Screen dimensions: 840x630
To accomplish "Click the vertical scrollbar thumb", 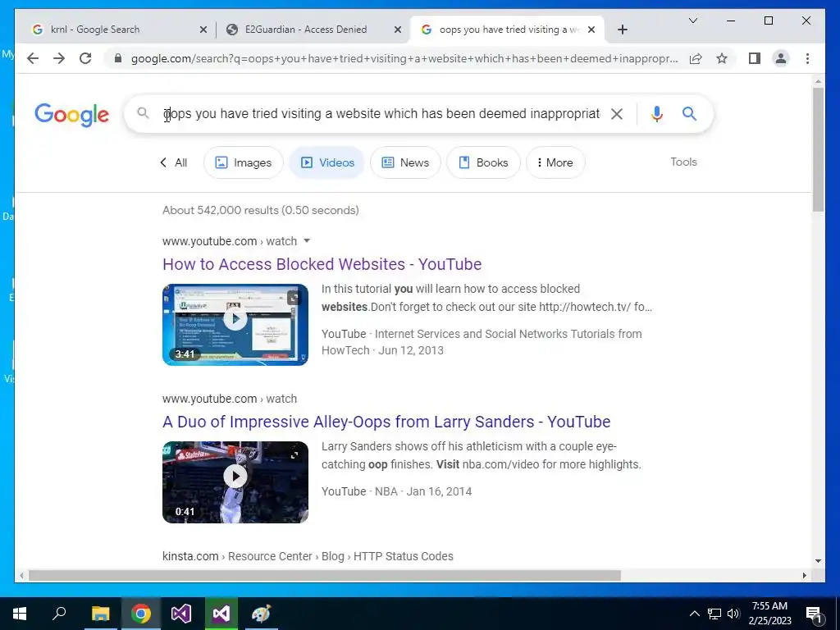I will pyautogui.click(x=818, y=149).
